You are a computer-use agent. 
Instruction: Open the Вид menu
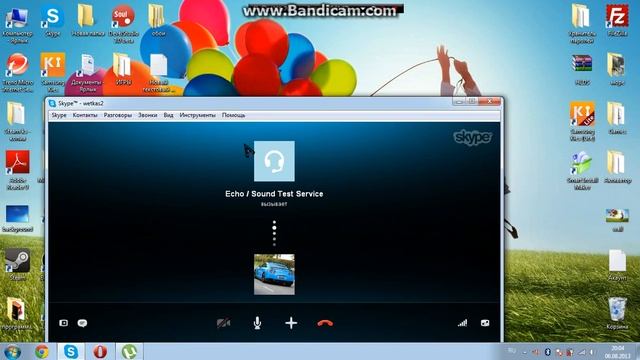point(168,115)
